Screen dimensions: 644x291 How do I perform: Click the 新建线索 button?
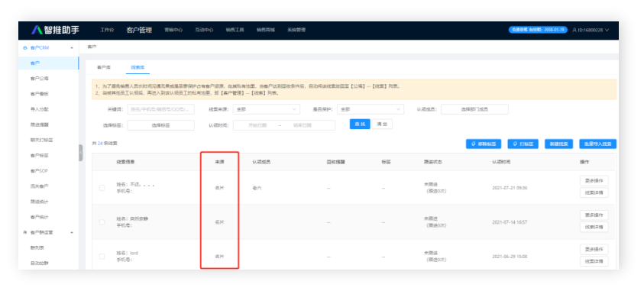tap(558, 144)
